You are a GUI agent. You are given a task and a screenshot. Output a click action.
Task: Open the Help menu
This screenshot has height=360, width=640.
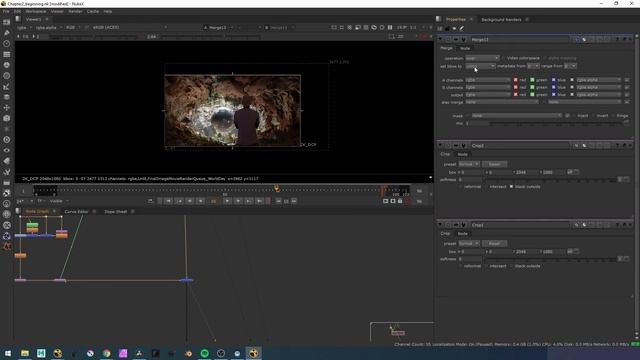[x=108, y=11]
